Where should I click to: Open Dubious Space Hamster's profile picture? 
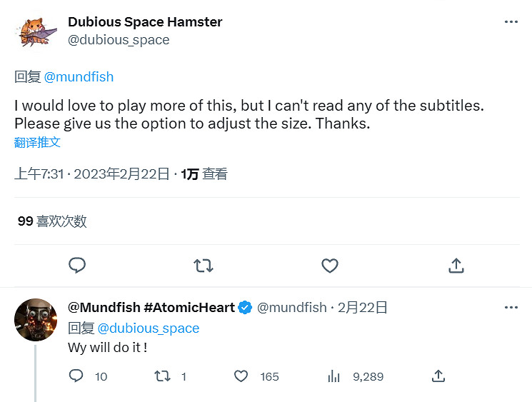(32, 31)
